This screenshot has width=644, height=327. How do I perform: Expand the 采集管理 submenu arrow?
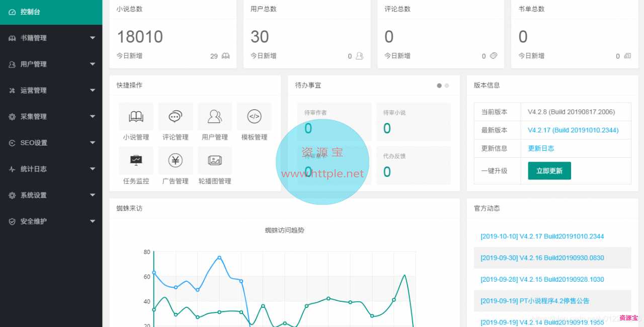pyautogui.click(x=93, y=116)
